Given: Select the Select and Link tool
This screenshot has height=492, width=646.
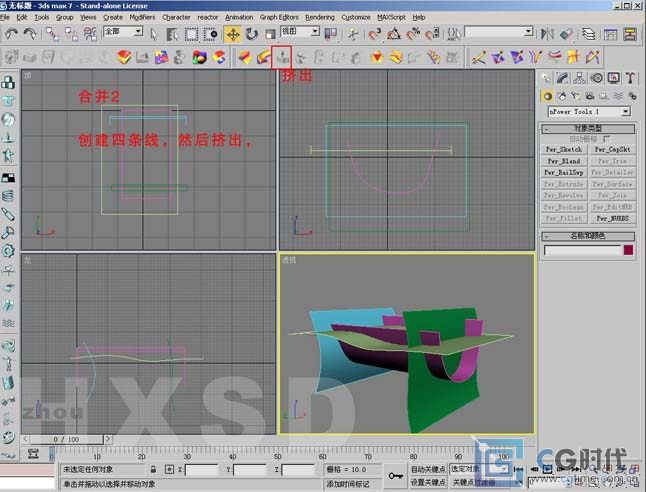Looking at the screenshot, I should click(x=52, y=34).
